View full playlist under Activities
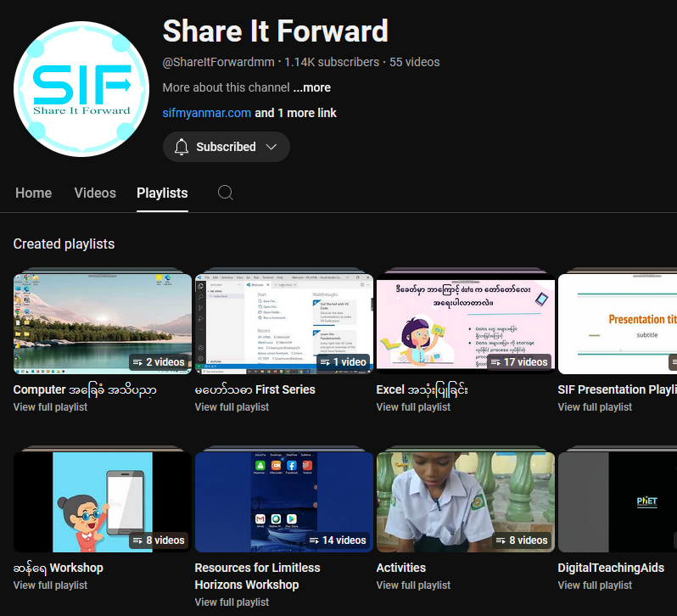677x616 pixels. [x=413, y=585]
